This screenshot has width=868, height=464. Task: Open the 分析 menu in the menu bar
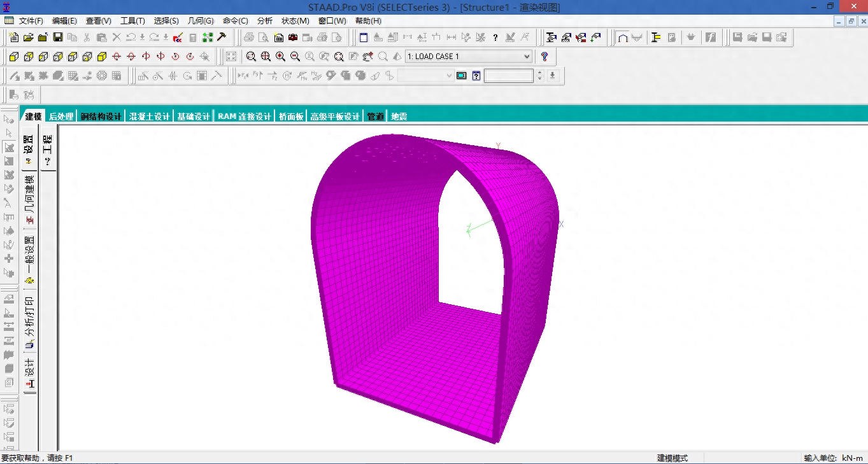coord(264,21)
